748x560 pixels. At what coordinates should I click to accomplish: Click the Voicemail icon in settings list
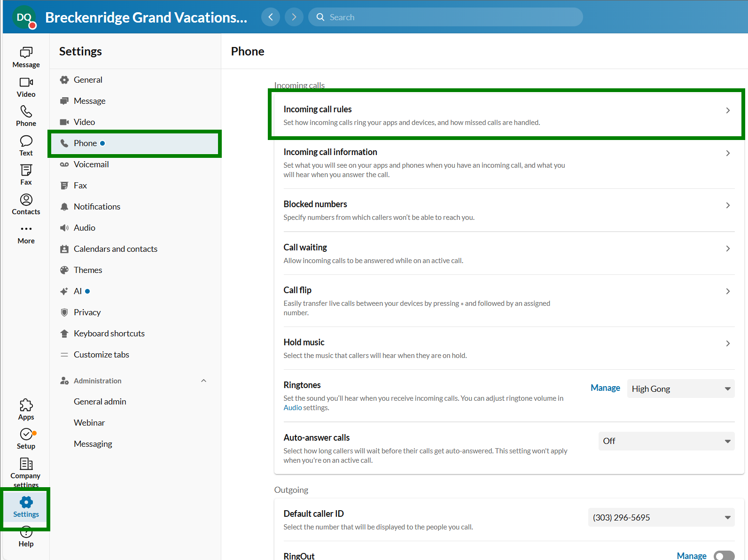(x=64, y=164)
